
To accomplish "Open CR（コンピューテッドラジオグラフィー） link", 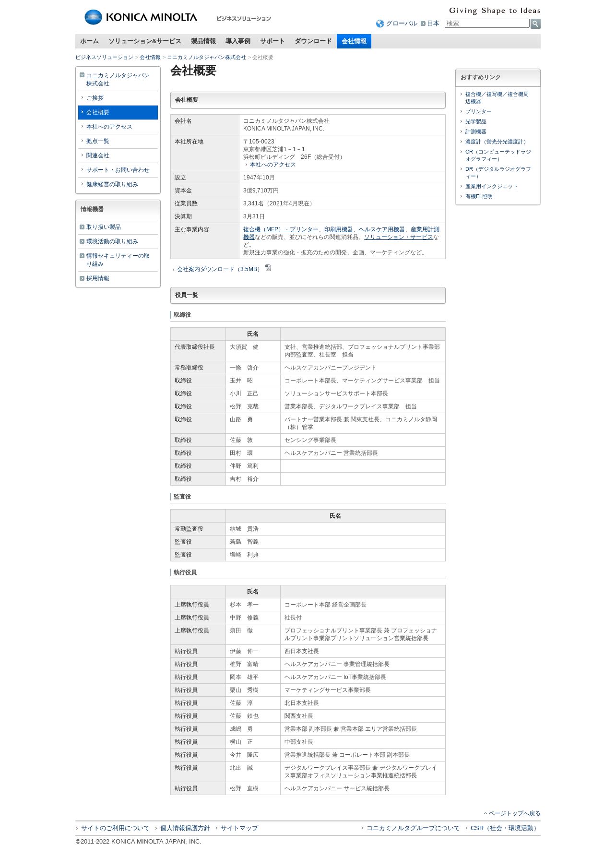I will (498, 155).
